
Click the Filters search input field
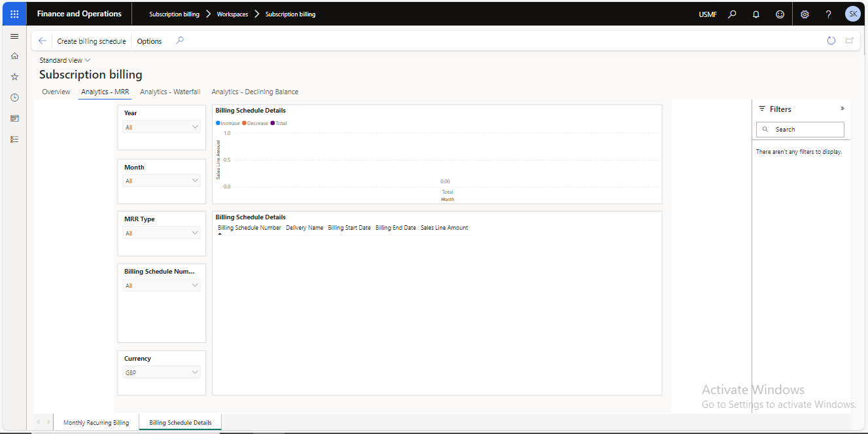pyautogui.click(x=806, y=130)
